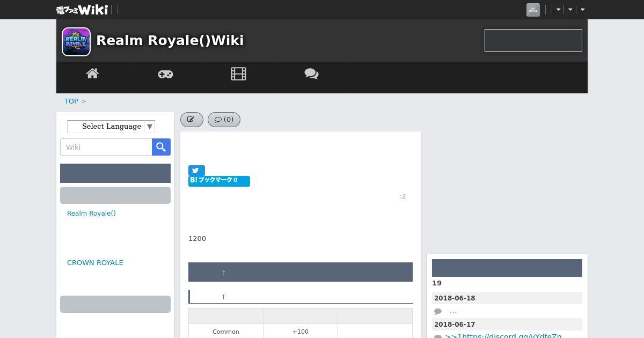Open the discord.gg link in recent comments
Screen dimensions: 644x338
tap(503, 335)
